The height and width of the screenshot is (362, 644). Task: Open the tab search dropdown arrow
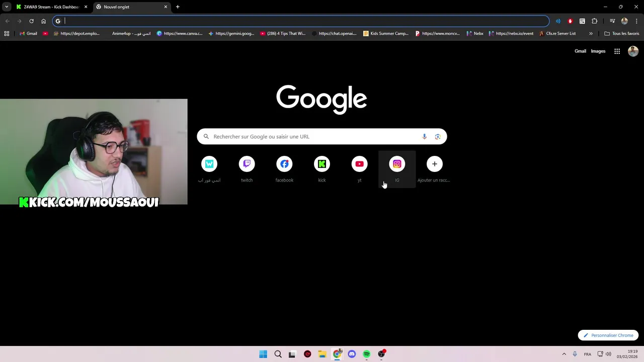7,7
